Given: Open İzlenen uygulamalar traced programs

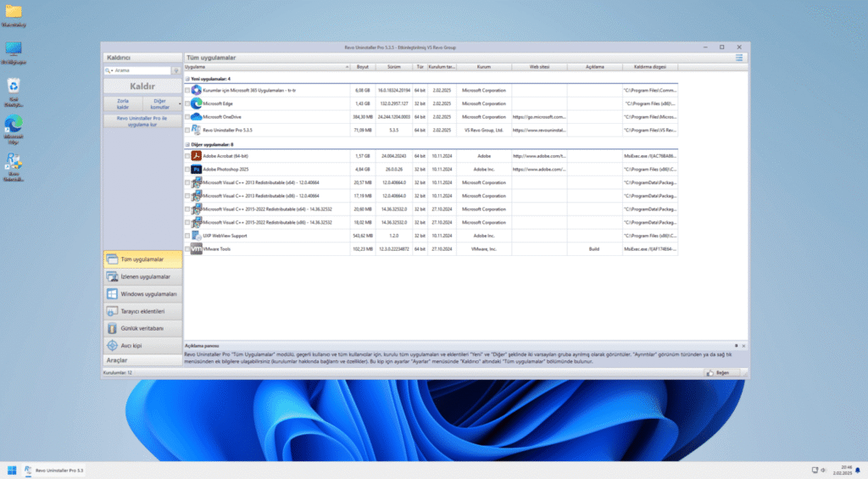Looking at the screenshot, I should point(142,277).
